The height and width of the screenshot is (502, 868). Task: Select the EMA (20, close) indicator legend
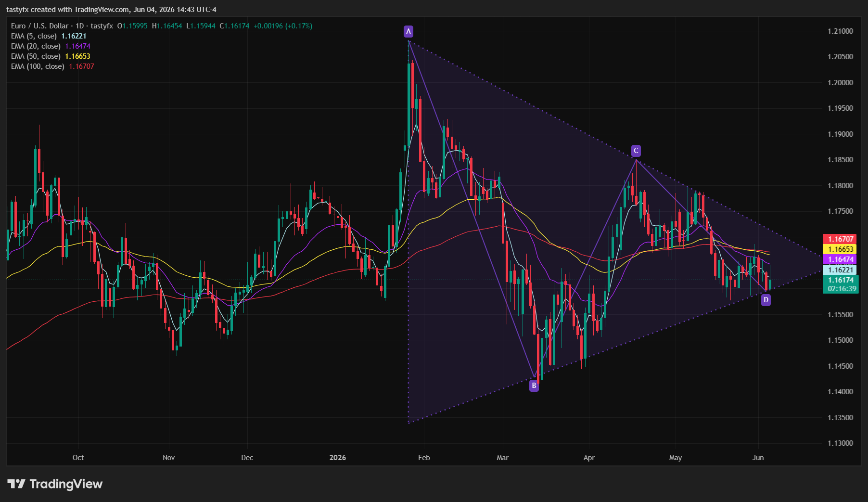pos(51,46)
